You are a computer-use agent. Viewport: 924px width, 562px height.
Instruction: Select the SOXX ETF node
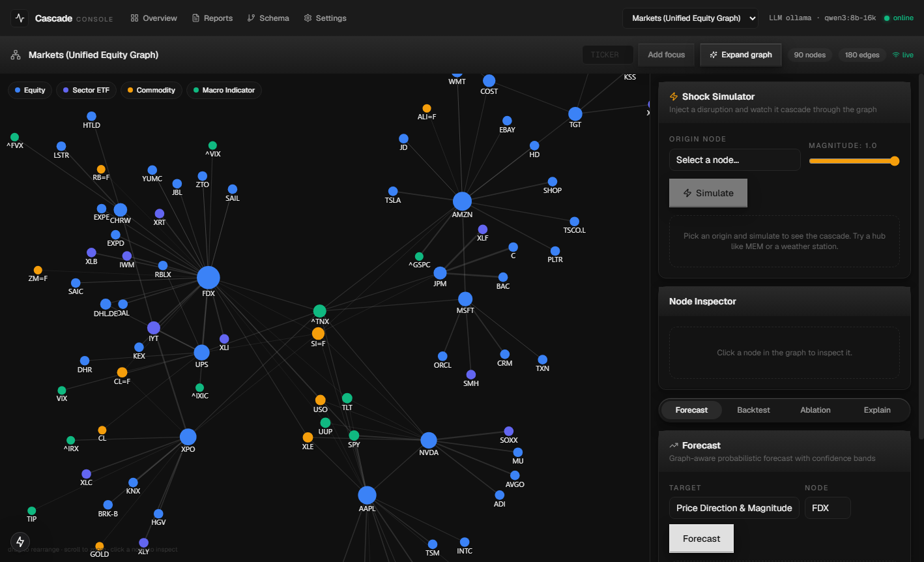(509, 431)
